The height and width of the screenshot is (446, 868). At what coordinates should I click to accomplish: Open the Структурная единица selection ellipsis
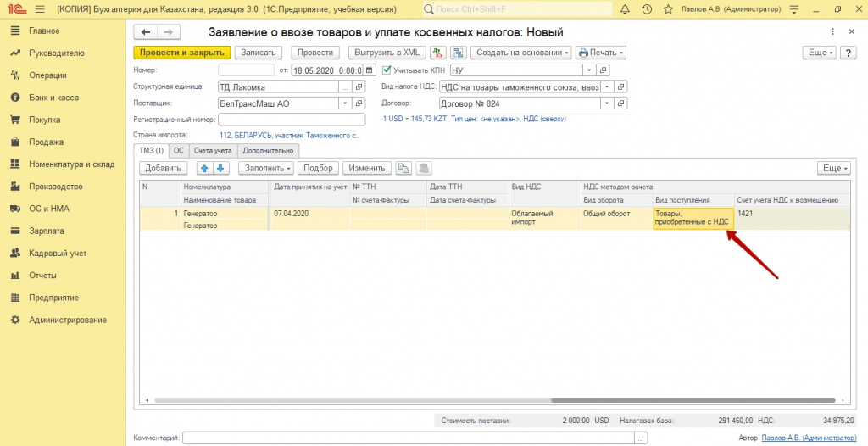tap(346, 87)
